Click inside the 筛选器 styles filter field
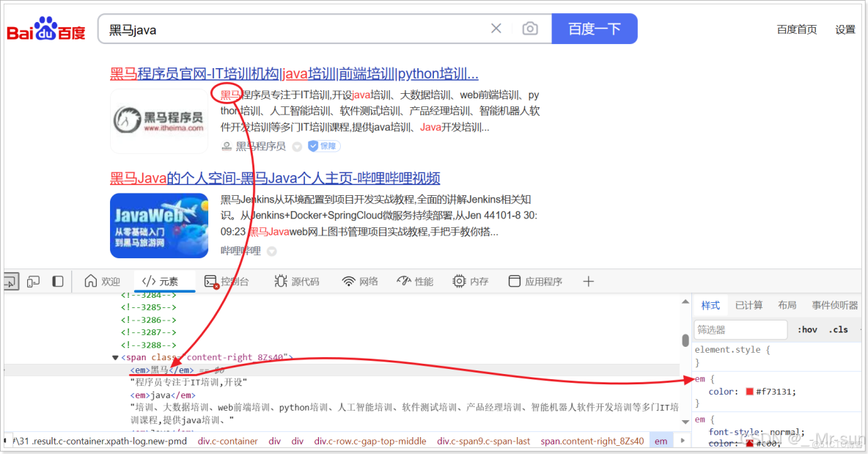The width and height of the screenshot is (868, 454). tap(740, 329)
